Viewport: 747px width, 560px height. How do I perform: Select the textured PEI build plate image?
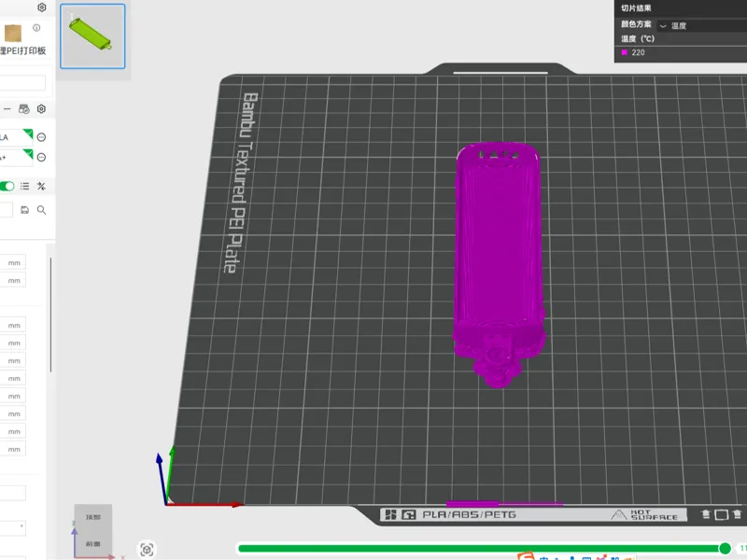[x=13, y=33]
